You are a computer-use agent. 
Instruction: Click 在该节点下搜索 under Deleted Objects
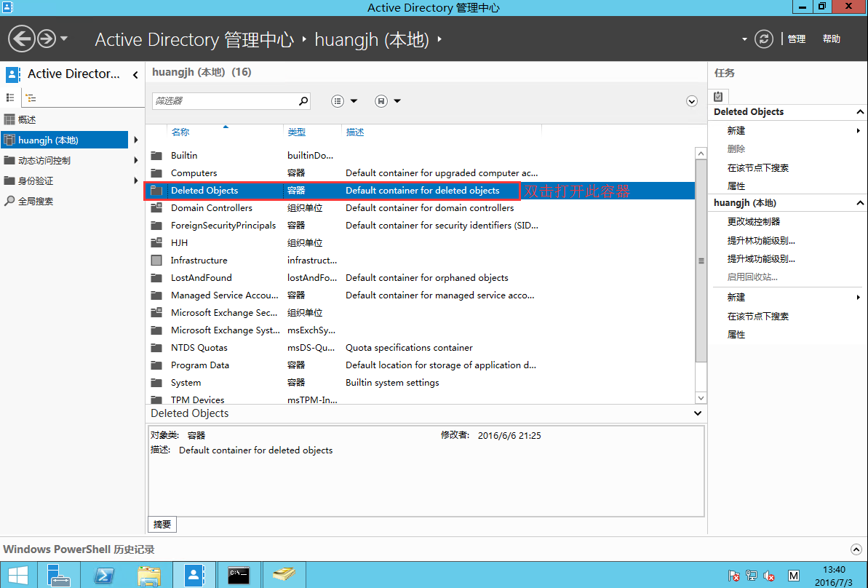[758, 168]
